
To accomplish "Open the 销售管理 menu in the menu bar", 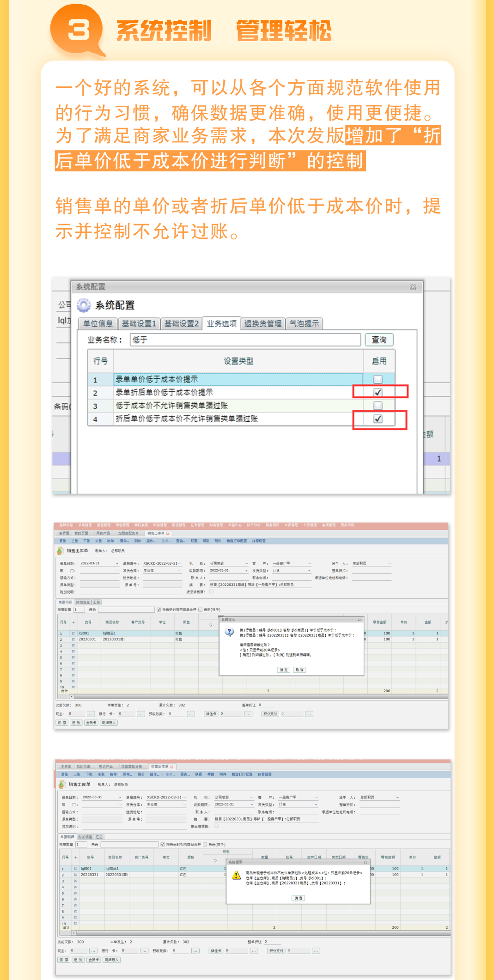I will pyautogui.click(x=104, y=525).
